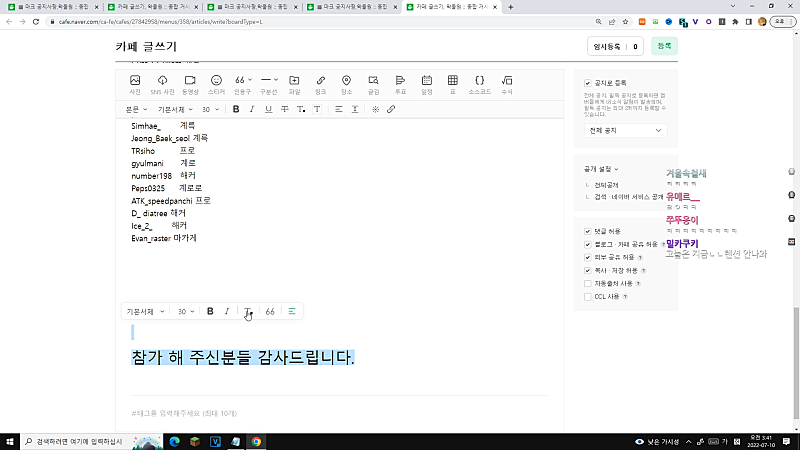
Task: Open text background color picker
Action: pos(317,109)
